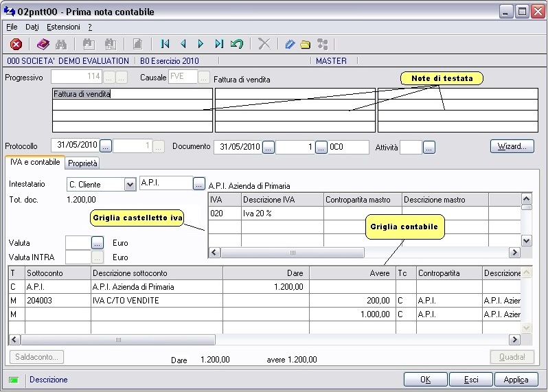Click the Valuta code field
Viewport: 548px width, 392px height.
click(x=78, y=242)
